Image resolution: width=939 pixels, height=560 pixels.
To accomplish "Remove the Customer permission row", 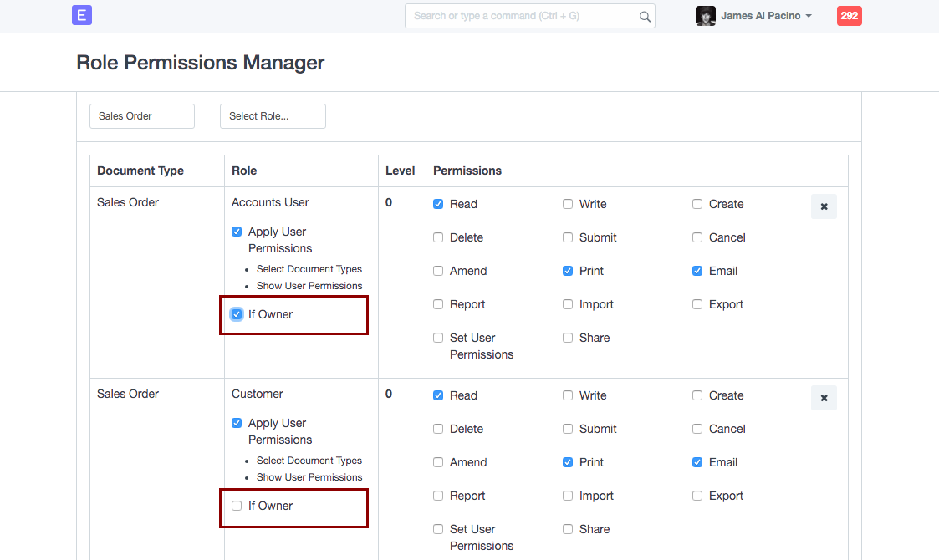I will pos(824,398).
